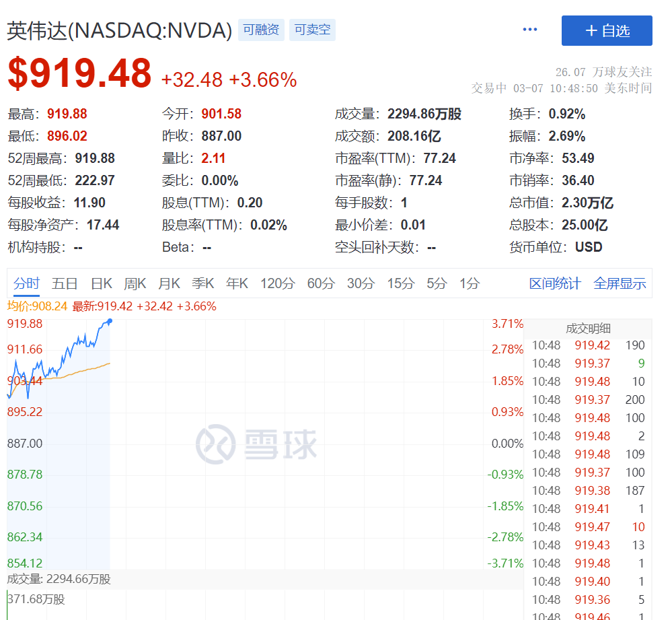672x620 pixels.
Task: Open the 周K chart tab
Action: pos(135,283)
